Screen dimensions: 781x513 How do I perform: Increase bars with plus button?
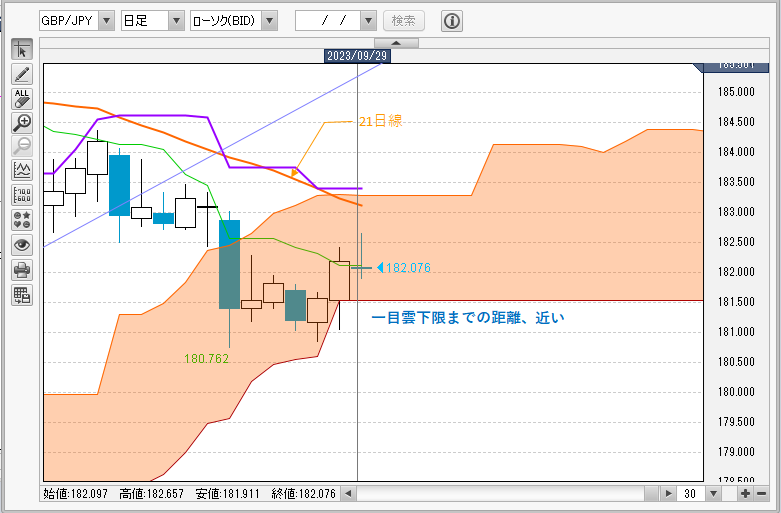point(745,494)
